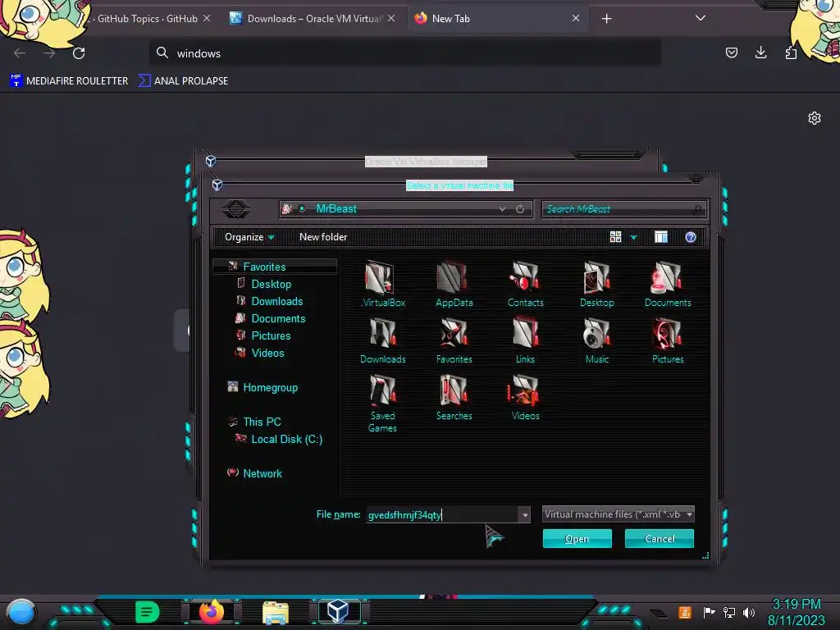Click the help question mark icon

[x=691, y=237]
